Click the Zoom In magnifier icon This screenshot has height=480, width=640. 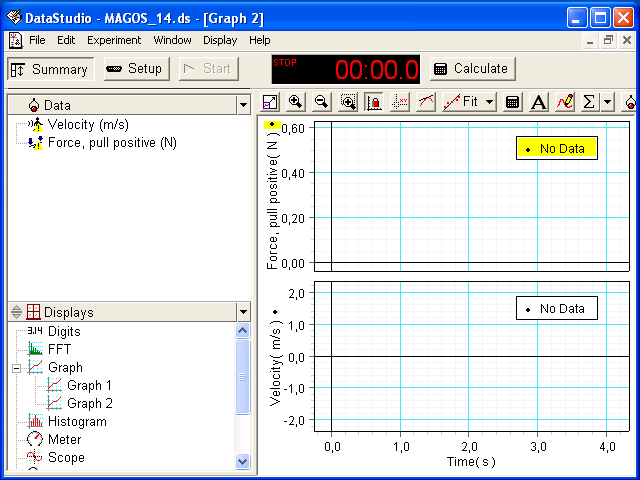[x=296, y=102]
